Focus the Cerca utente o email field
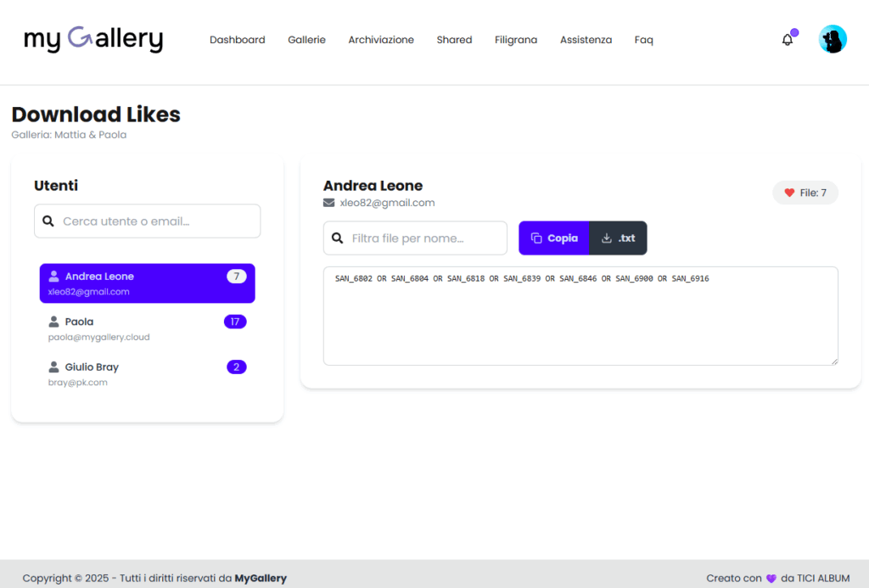869x588 pixels. (x=157, y=221)
